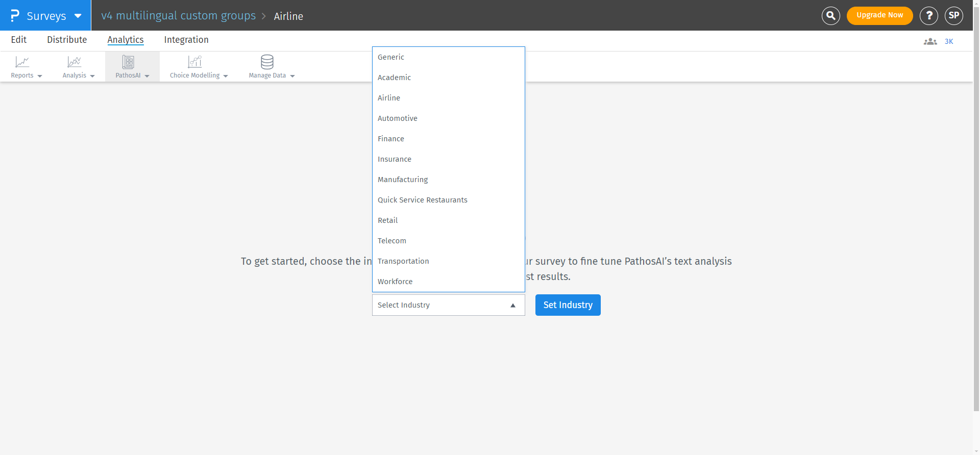Viewport: 980px width, 455px height.
Task: Choose Airline from the industry list
Action: (389, 98)
